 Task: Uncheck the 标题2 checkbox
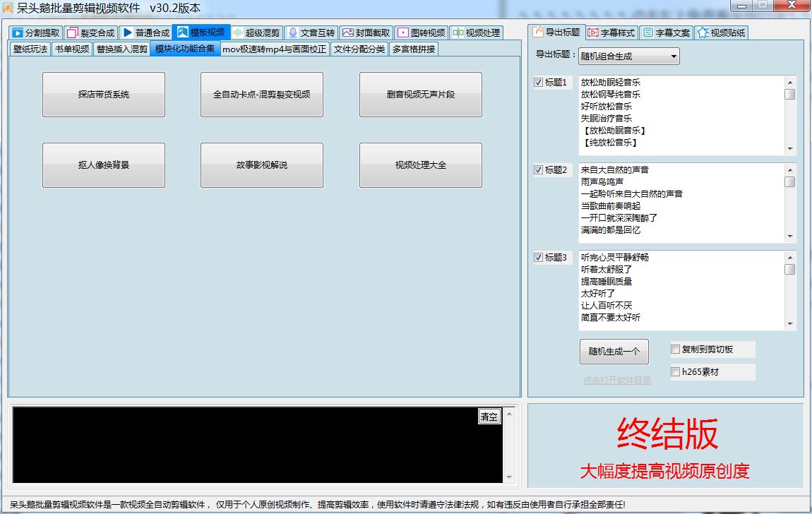tap(538, 169)
